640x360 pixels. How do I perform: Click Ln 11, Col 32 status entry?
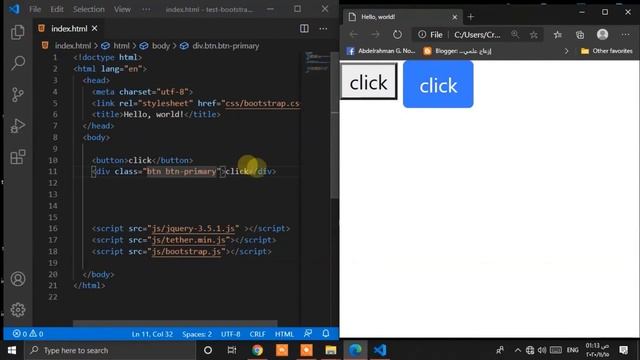[152, 334]
